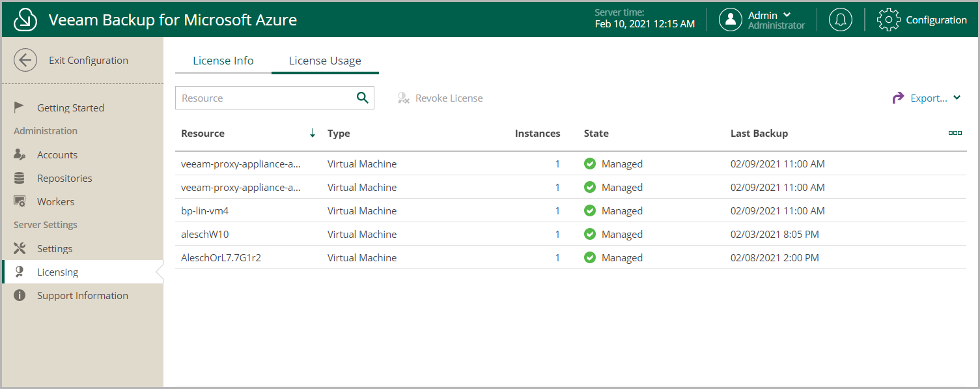Click the Workers monitor-gear icon
This screenshot has height=389, width=980.
click(x=20, y=201)
